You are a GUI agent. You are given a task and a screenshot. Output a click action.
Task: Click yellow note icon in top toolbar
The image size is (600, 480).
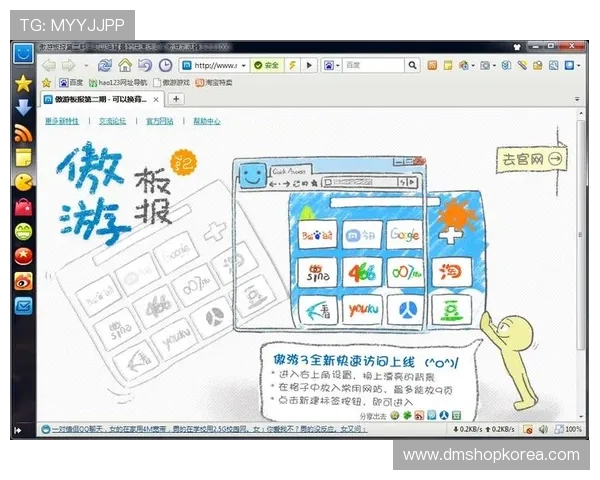click(x=448, y=65)
